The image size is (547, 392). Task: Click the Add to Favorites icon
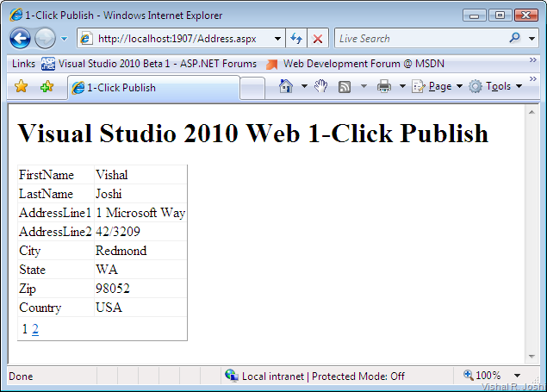click(47, 86)
